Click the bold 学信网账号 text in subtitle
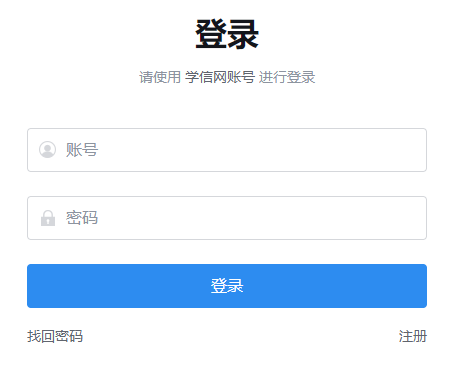453x368 pixels. click(x=220, y=77)
